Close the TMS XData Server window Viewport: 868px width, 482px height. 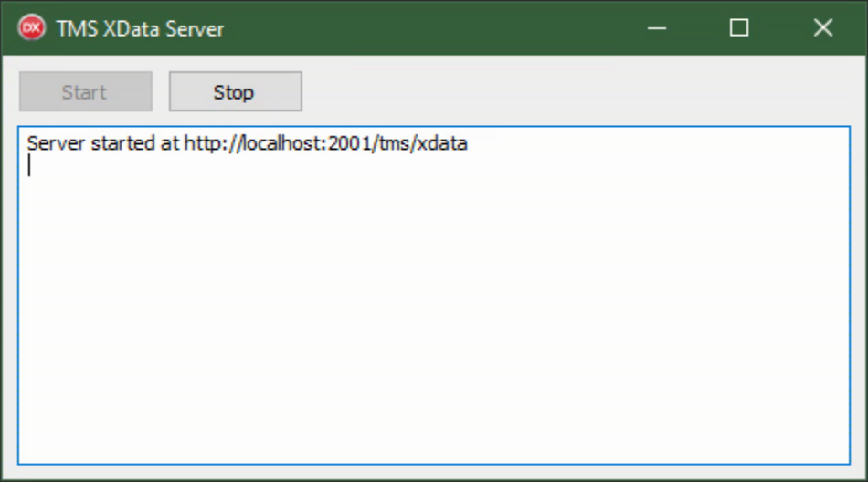(x=822, y=27)
